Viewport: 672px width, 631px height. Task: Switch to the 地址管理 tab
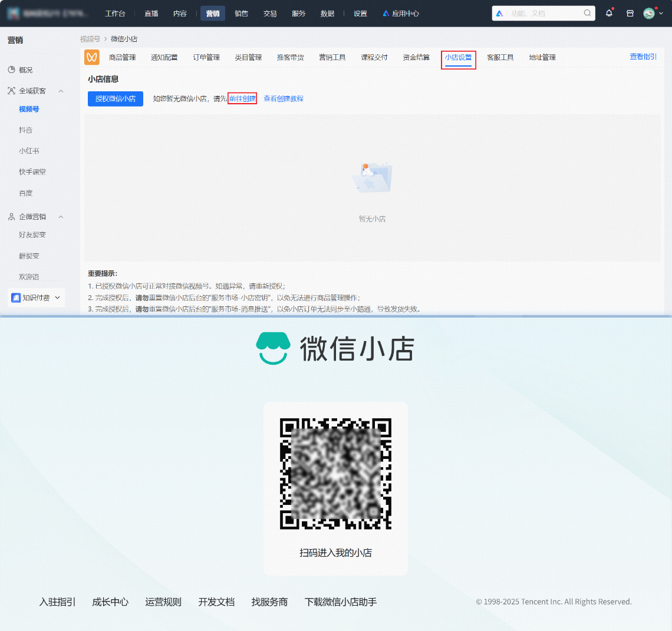coord(542,57)
